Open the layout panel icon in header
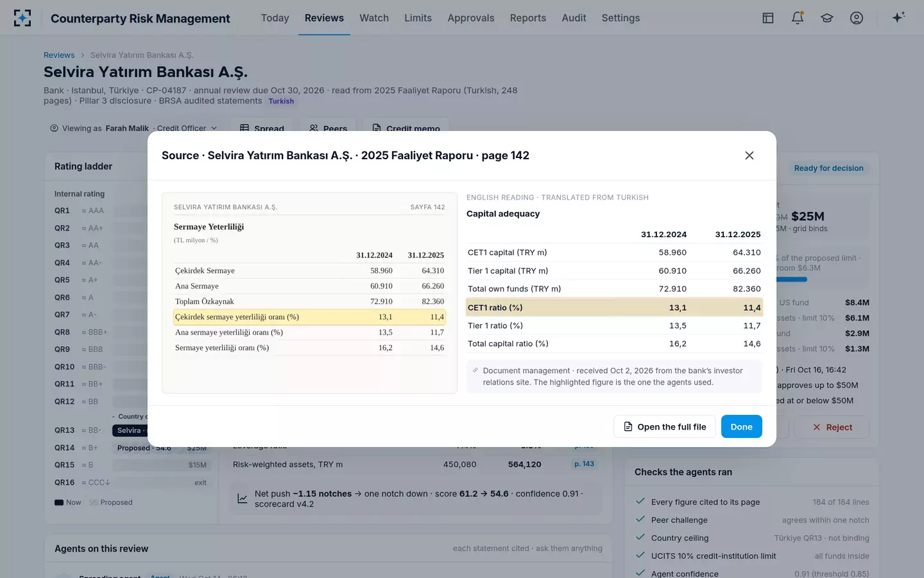 click(768, 18)
